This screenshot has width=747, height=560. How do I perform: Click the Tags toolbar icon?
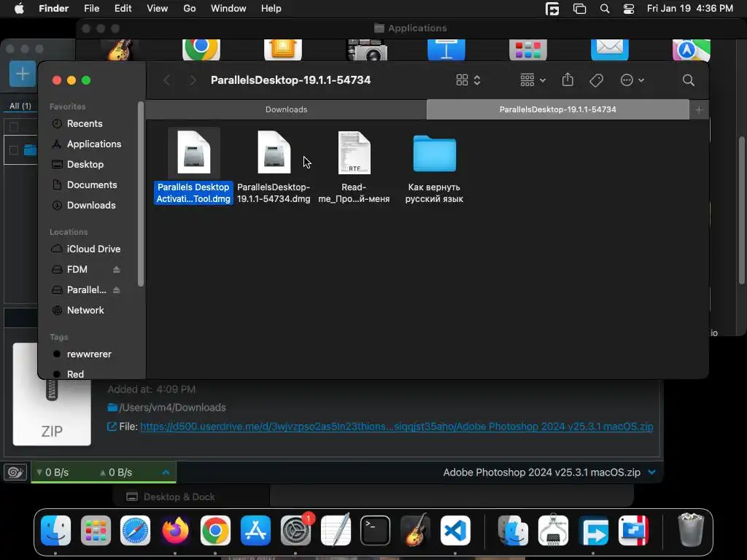(596, 80)
